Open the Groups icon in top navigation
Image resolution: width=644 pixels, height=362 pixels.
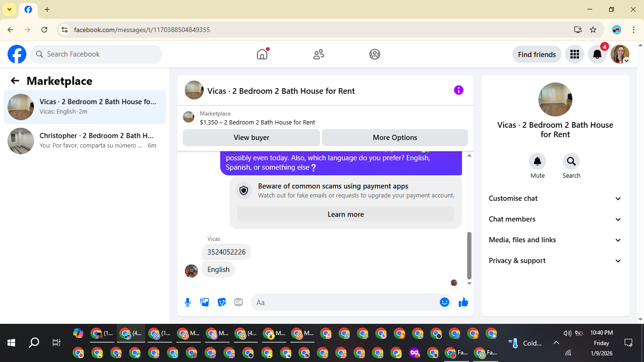pos(375,54)
